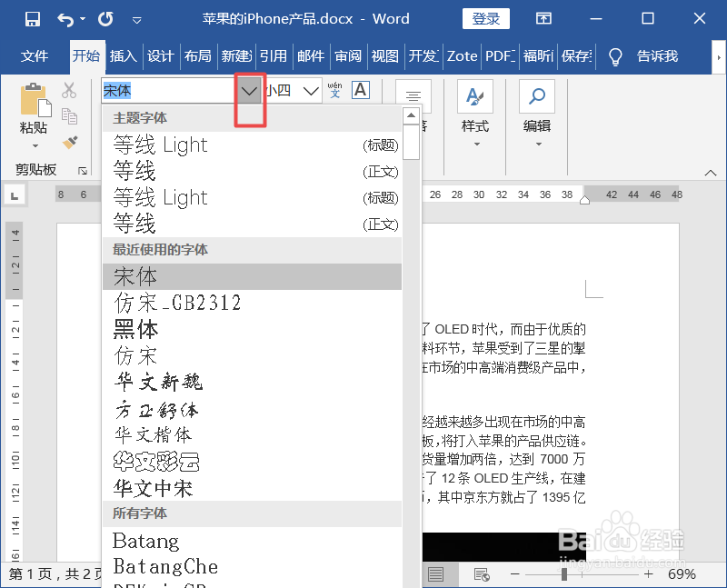The height and width of the screenshot is (588, 727).
Task: Click the zoom in plus button
Action: (x=649, y=574)
